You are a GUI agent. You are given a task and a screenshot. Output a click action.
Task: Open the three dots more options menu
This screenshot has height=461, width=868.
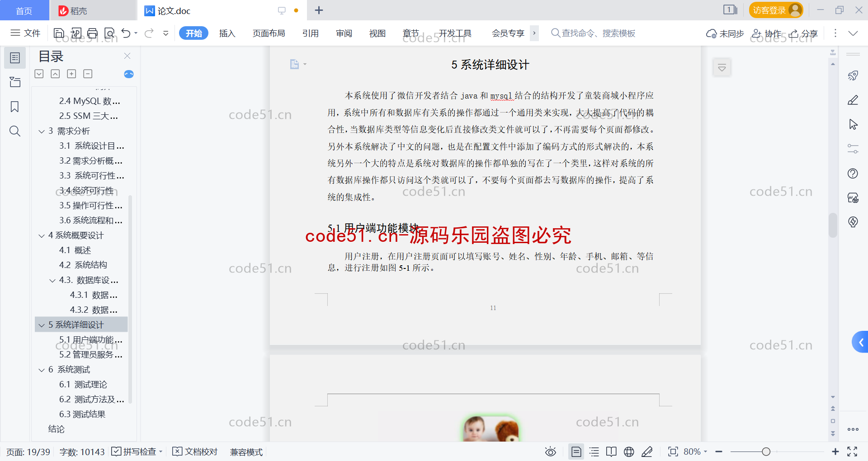pyautogui.click(x=835, y=33)
